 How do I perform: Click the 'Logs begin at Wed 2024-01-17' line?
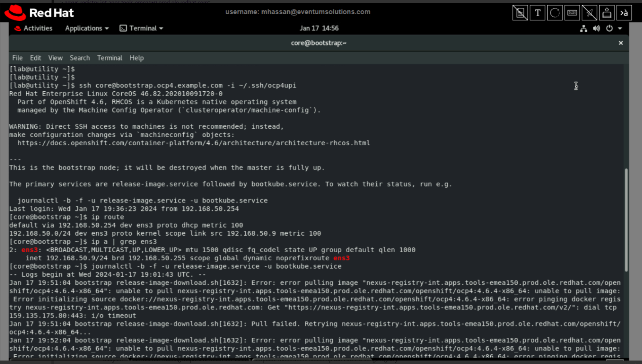[x=107, y=275]
